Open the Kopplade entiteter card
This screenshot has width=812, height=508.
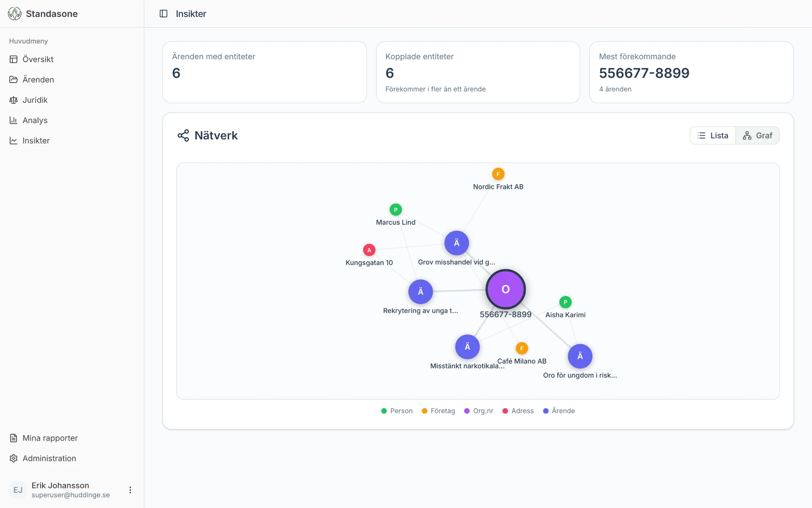pos(478,72)
